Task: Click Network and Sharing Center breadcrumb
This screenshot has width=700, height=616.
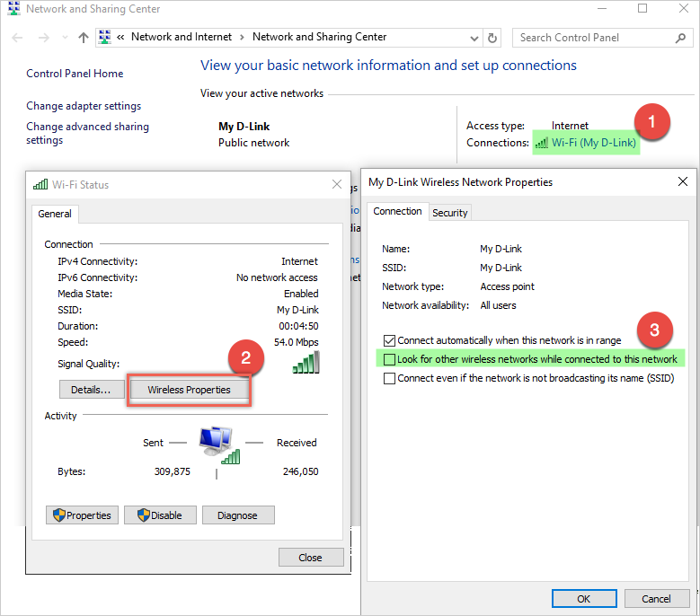Action: (319, 37)
